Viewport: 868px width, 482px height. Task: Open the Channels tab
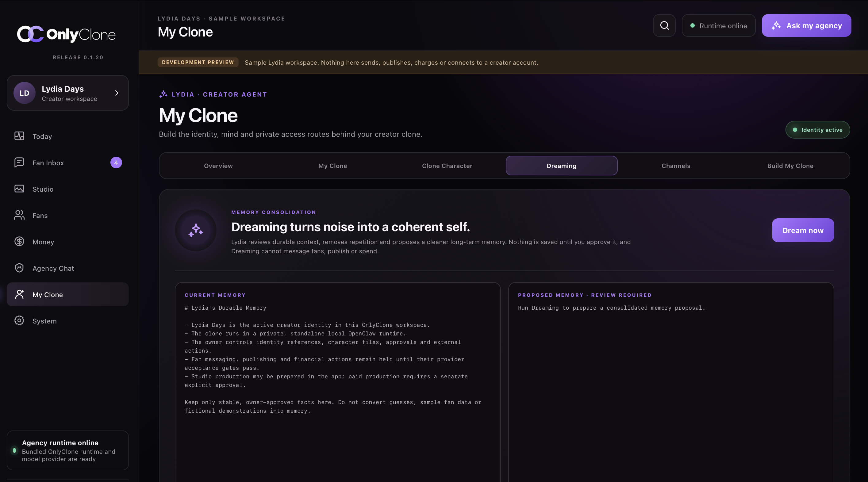(x=676, y=166)
